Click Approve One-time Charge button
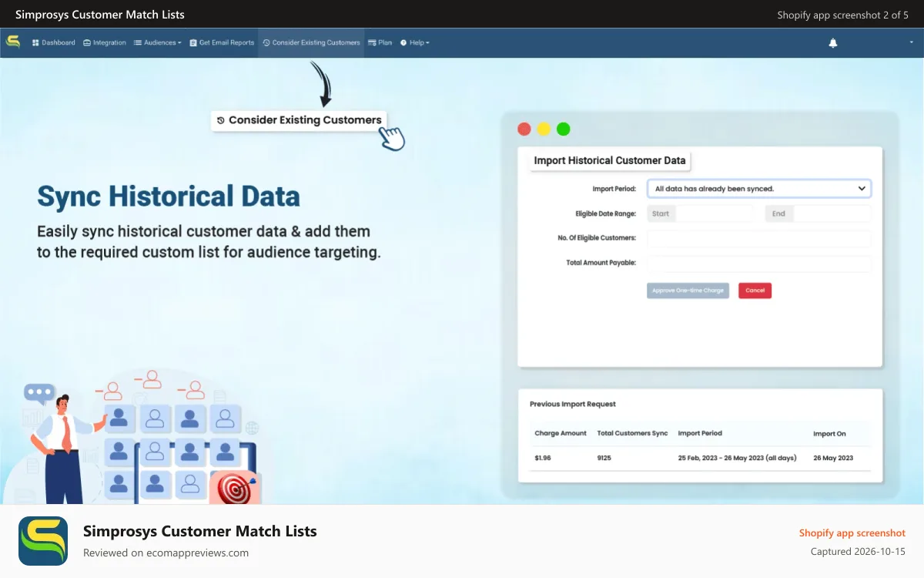 (688, 291)
